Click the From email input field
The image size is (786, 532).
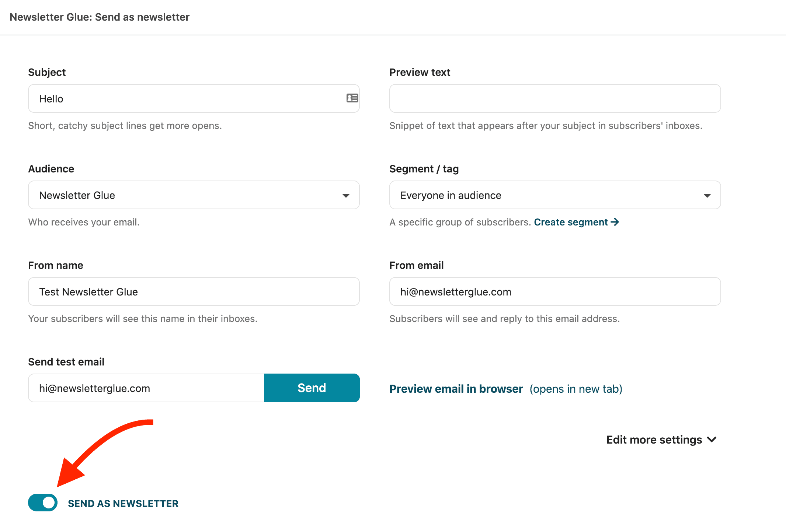(555, 291)
